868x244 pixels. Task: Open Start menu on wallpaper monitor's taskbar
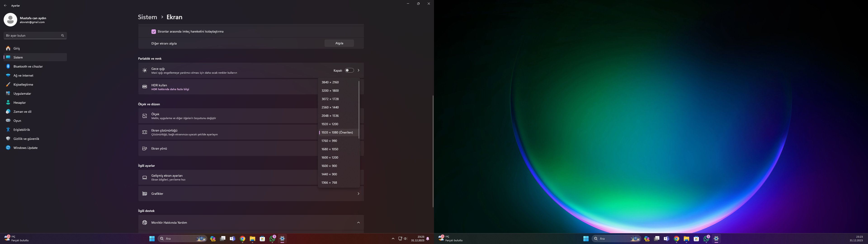[586, 239]
